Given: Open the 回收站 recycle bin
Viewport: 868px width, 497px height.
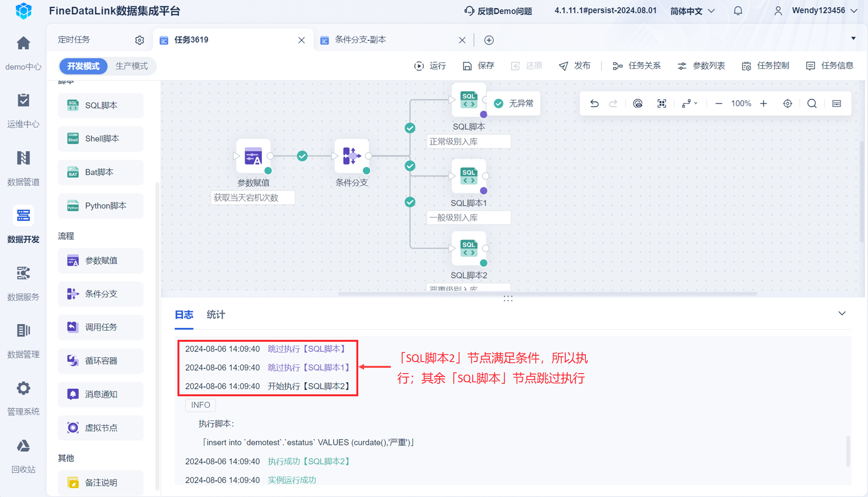Looking at the screenshot, I should click(x=23, y=446).
